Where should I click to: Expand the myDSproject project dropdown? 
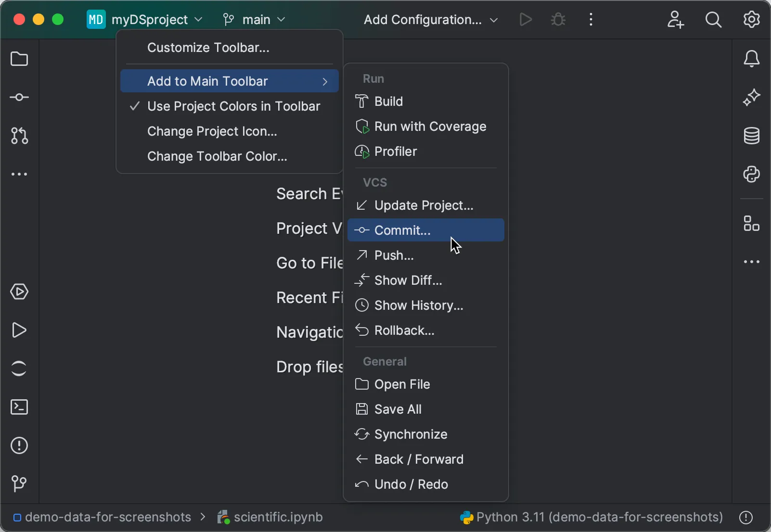tap(145, 20)
